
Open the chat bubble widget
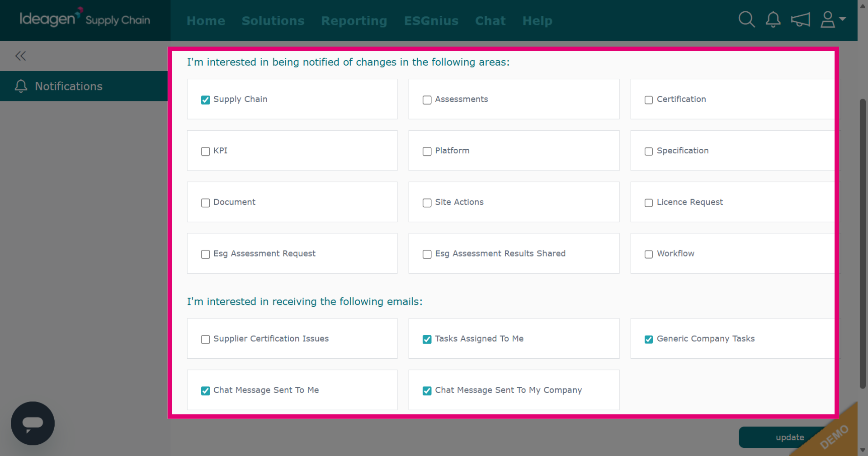[33, 423]
